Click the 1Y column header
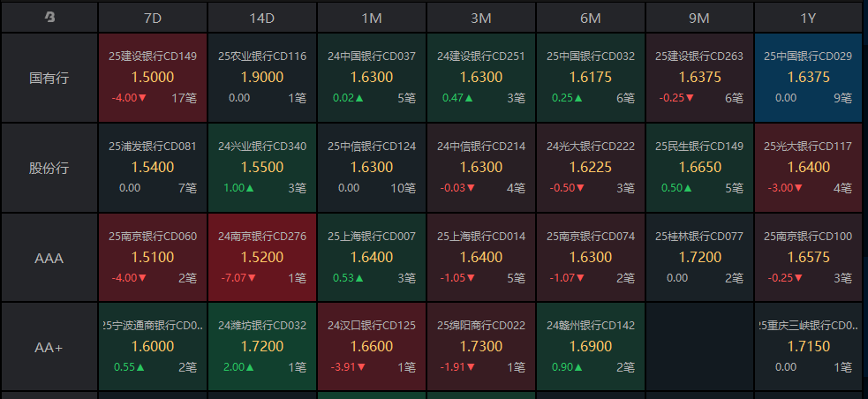This screenshot has height=399, width=868. (808, 17)
